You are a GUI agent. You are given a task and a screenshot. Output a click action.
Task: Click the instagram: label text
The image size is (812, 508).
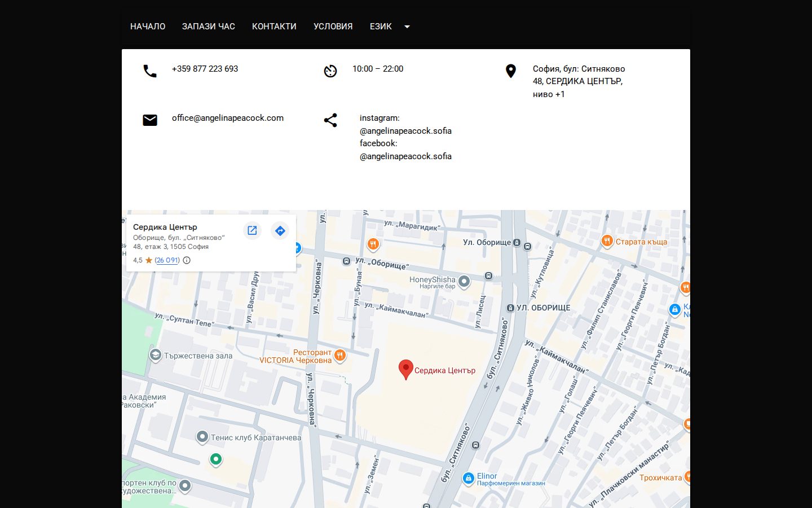[x=379, y=118]
